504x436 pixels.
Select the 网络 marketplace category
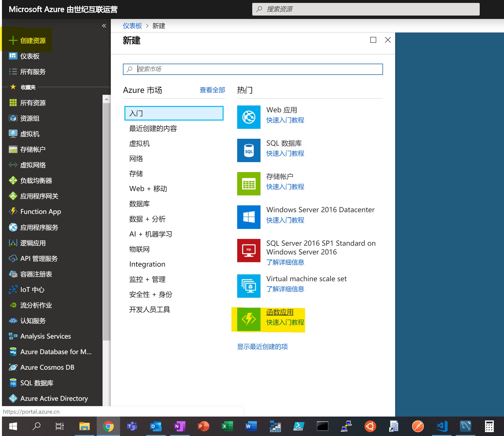[x=136, y=159]
